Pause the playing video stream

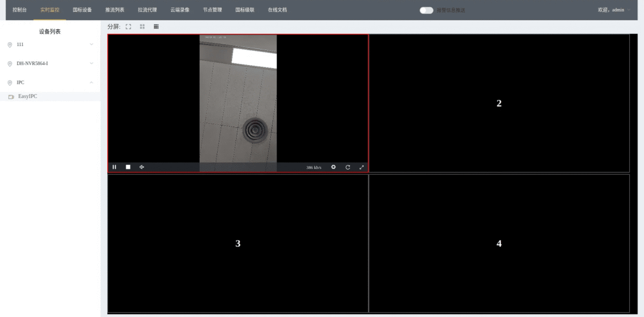tap(114, 167)
